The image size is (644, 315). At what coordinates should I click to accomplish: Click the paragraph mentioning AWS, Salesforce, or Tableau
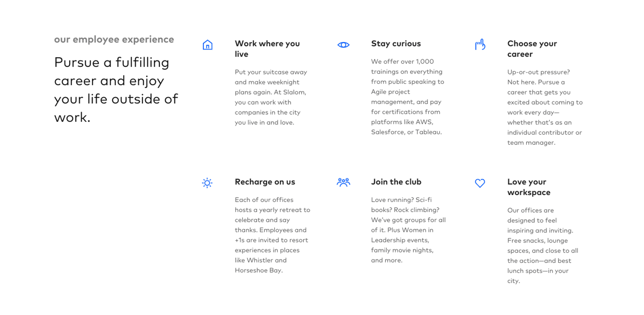click(x=407, y=97)
